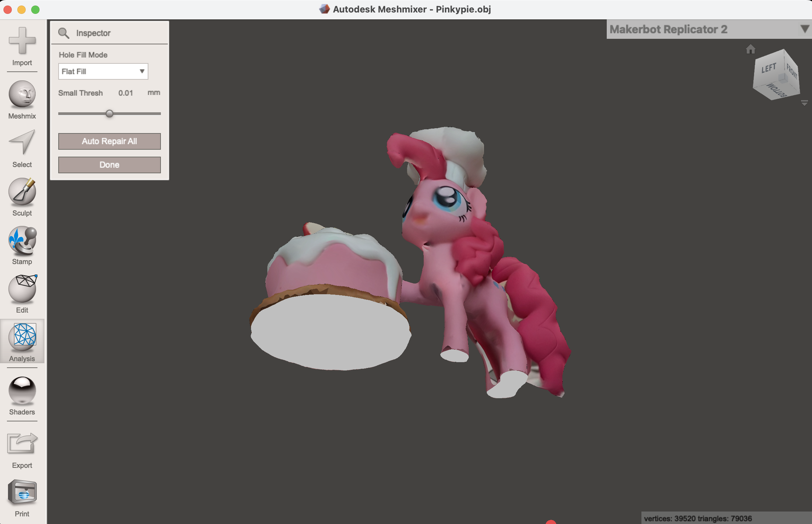Expand the arrow below the view cube
The width and height of the screenshot is (812, 524).
[804, 103]
